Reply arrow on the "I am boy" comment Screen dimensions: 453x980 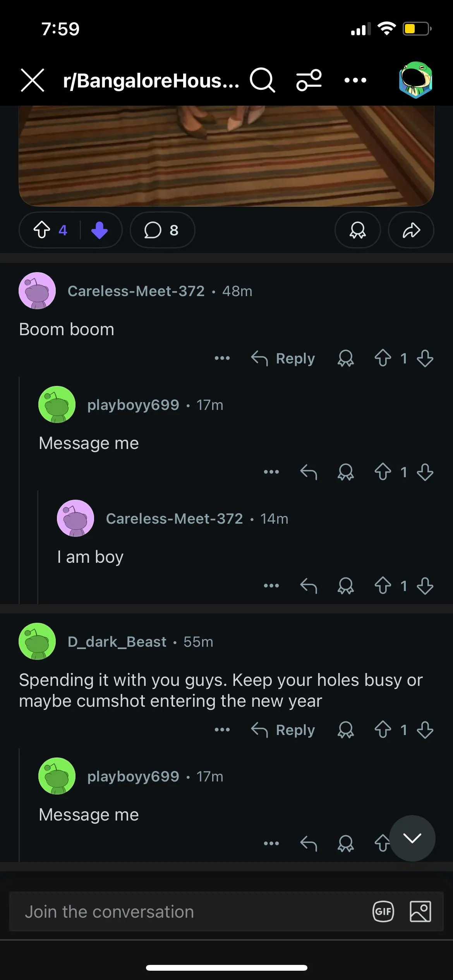tap(309, 586)
